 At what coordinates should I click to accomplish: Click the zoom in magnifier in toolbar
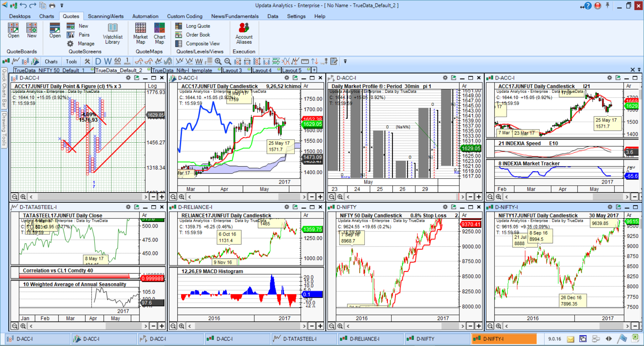[218, 61]
